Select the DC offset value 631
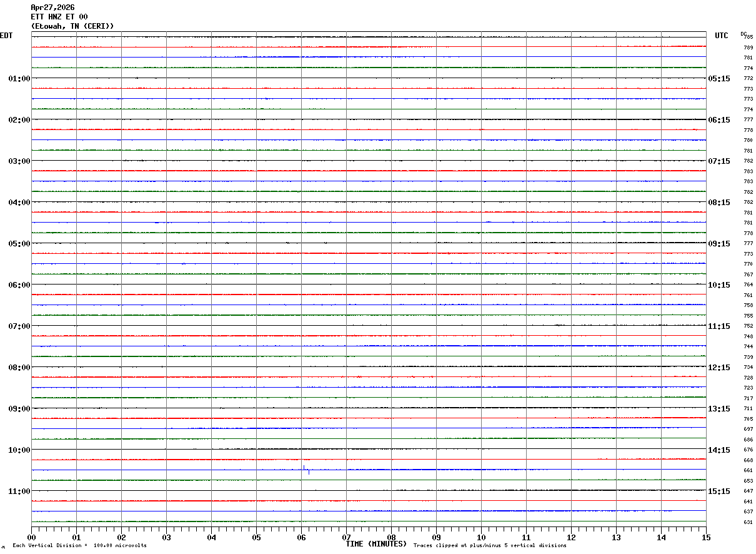 click(748, 522)
